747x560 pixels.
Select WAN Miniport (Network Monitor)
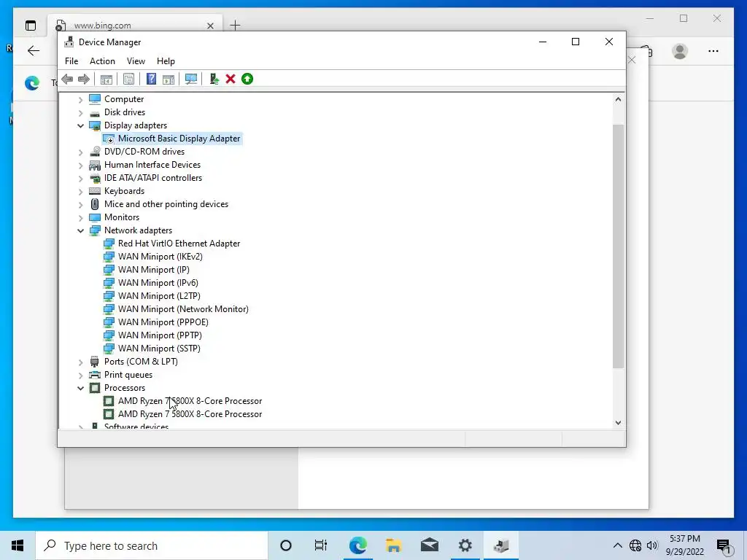(183, 309)
